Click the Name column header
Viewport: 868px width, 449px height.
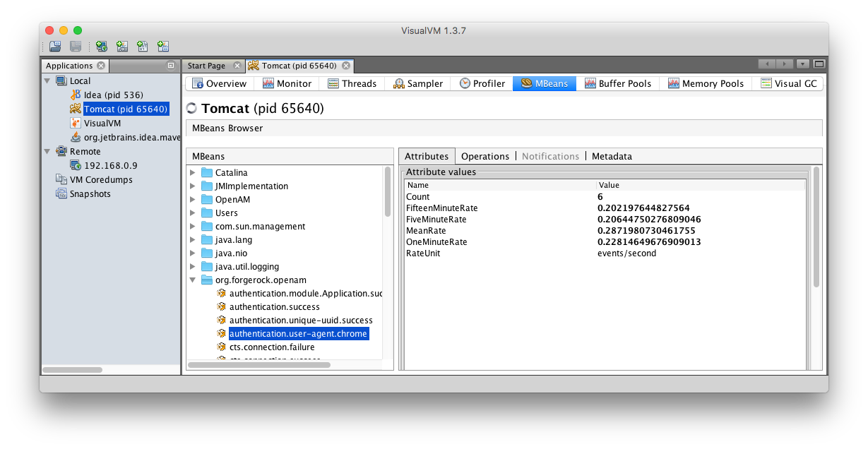tap(500, 185)
